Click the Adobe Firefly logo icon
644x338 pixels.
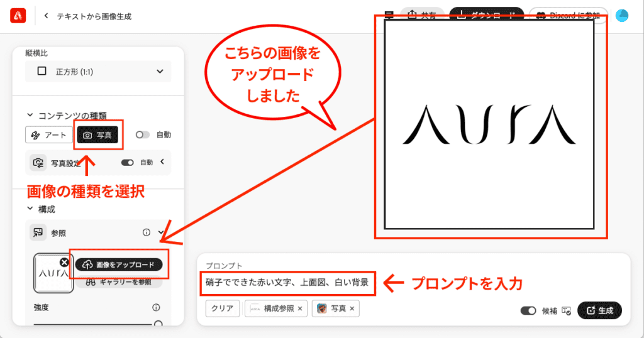tap(18, 16)
